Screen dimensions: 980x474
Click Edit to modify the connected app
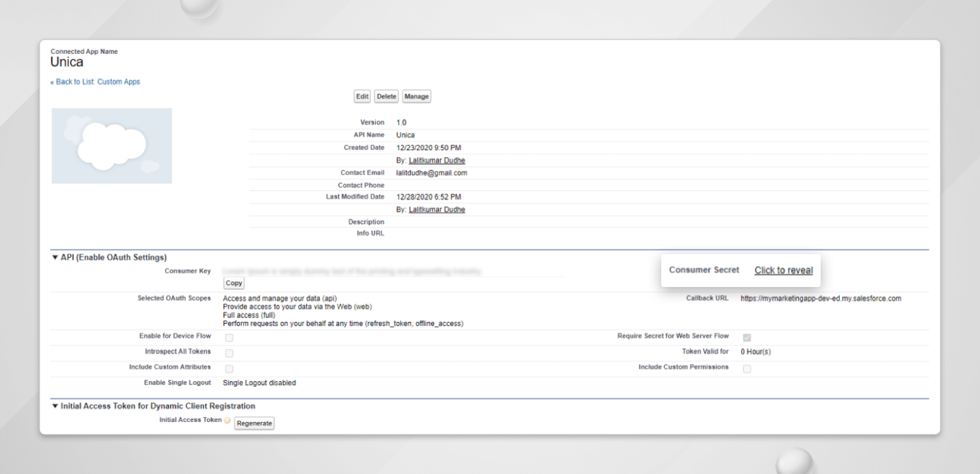[x=362, y=96]
